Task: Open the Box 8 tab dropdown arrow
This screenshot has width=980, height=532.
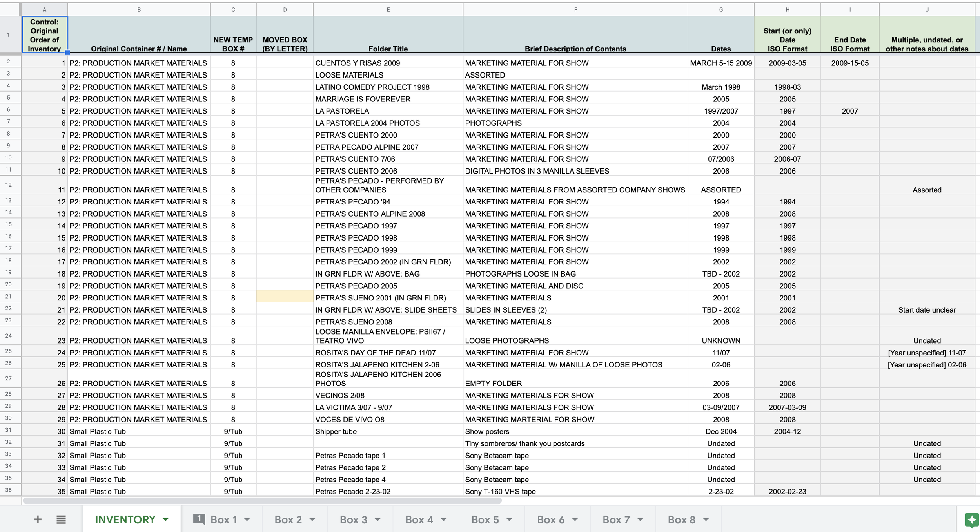Action: 706,520
